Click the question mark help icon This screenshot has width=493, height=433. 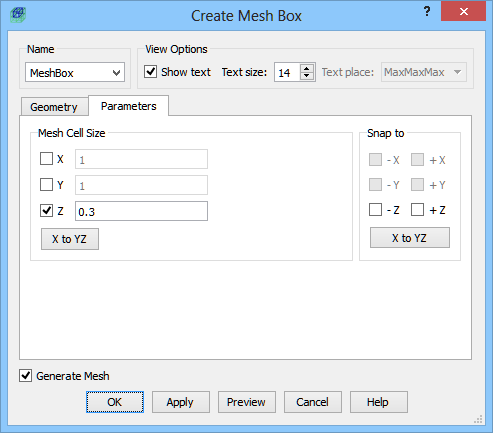click(427, 12)
